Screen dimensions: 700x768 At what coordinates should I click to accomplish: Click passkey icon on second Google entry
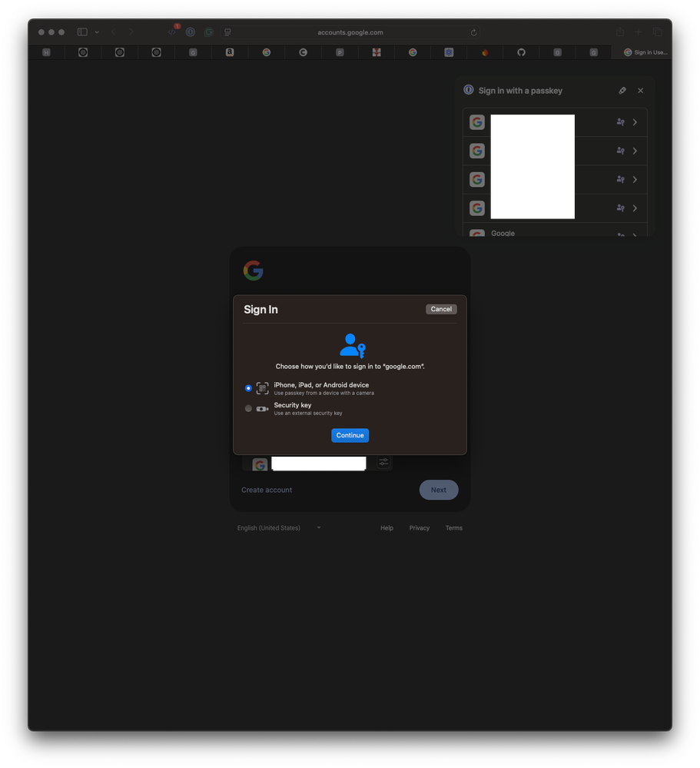620,151
